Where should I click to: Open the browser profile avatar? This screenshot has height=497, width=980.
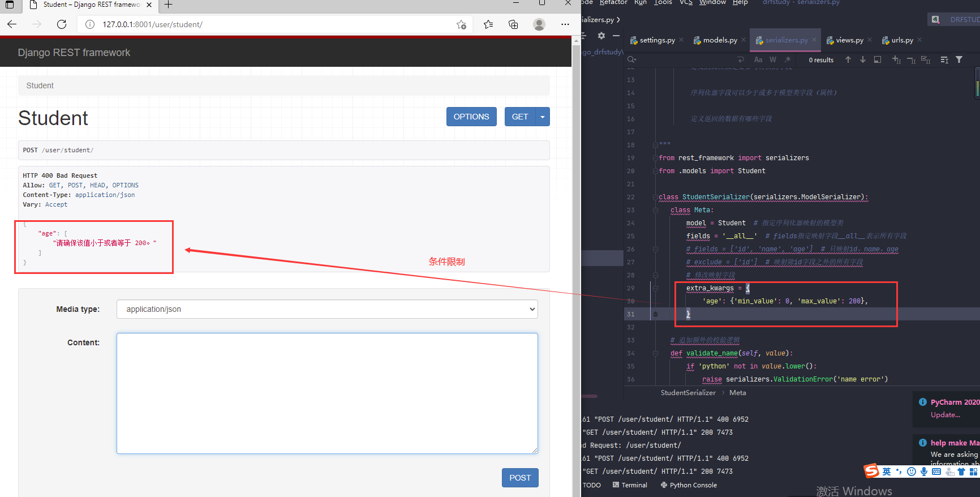pos(539,24)
